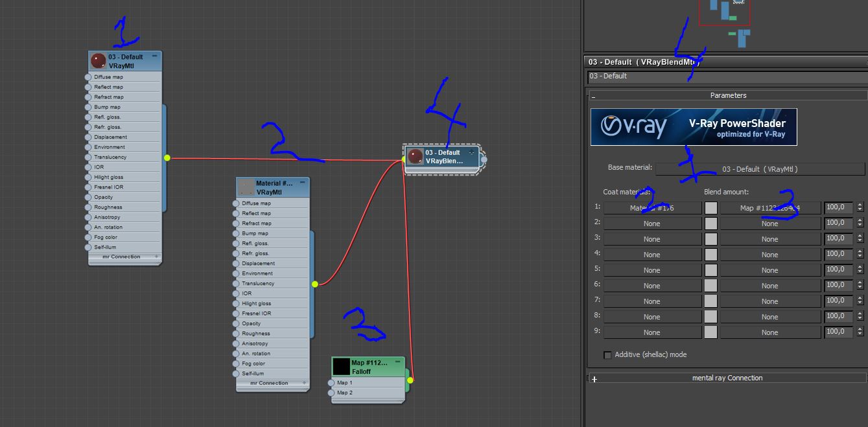Click the gray Material VRayMtl node preview
This screenshot has width=868, height=427.
point(246,187)
